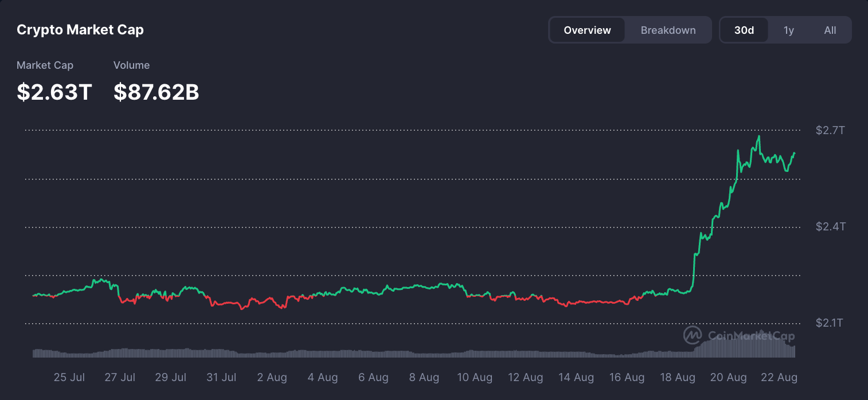Select the 30d time range

pyautogui.click(x=744, y=30)
